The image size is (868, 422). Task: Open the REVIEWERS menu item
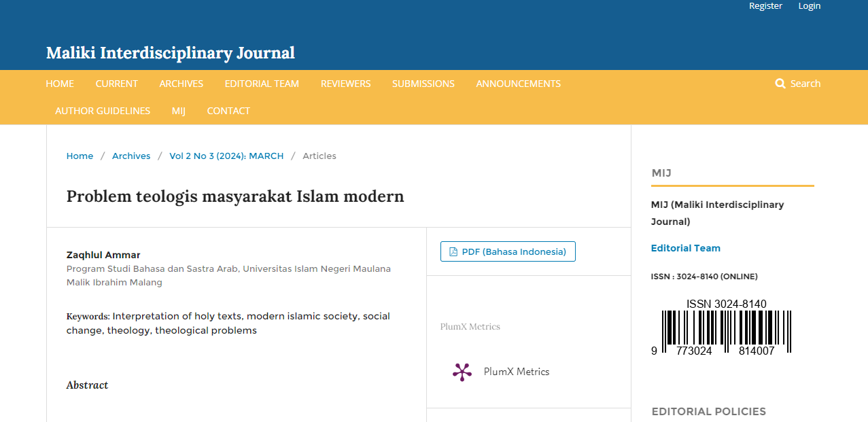pos(345,84)
